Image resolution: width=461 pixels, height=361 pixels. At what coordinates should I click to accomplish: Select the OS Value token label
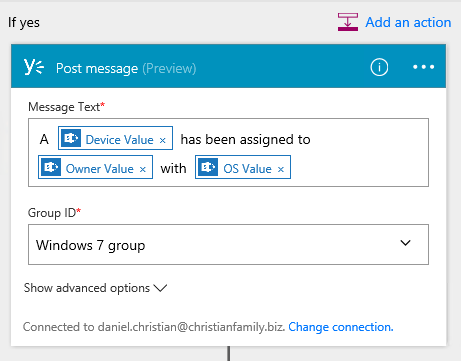(x=247, y=169)
